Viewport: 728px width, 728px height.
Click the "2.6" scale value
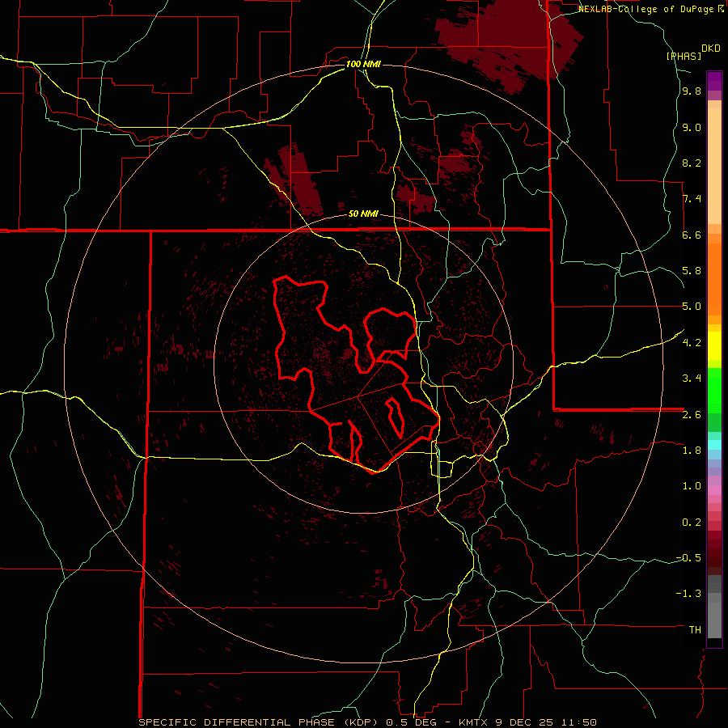[692, 415]
